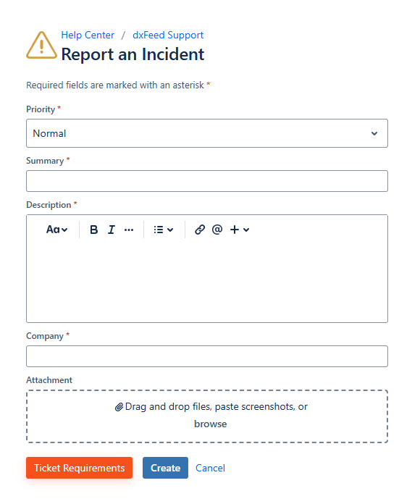Apply italic formatting in description toolbar
The width and height of the screenshot is (420, 504).
pyautogui.click(x=112, y=230)
